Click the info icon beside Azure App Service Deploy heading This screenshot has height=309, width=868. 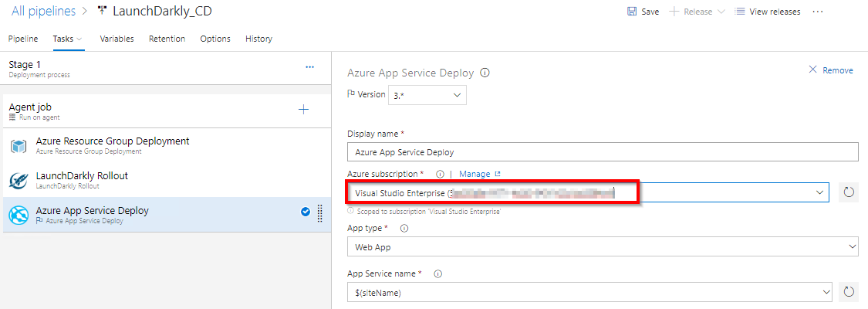(485, 73)
